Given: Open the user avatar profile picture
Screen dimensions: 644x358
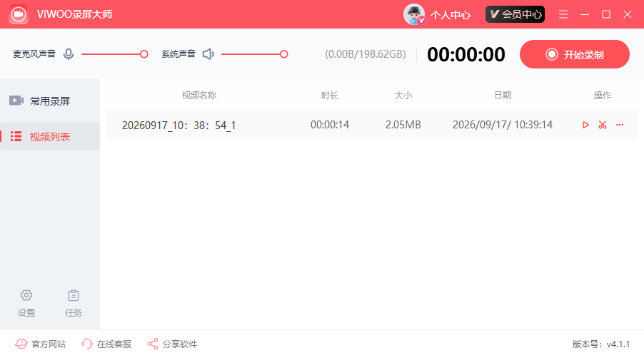Looking at the screenshot, I should [414, 14].
